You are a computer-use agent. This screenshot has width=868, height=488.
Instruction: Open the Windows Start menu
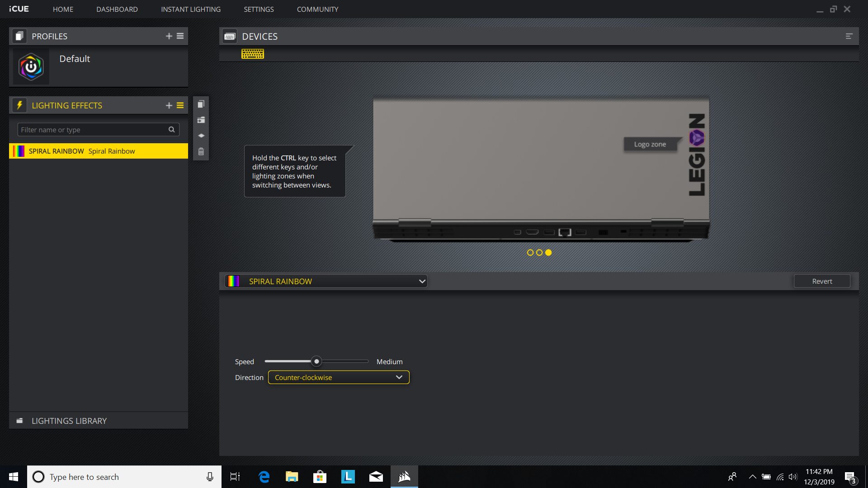pos(14,477)
